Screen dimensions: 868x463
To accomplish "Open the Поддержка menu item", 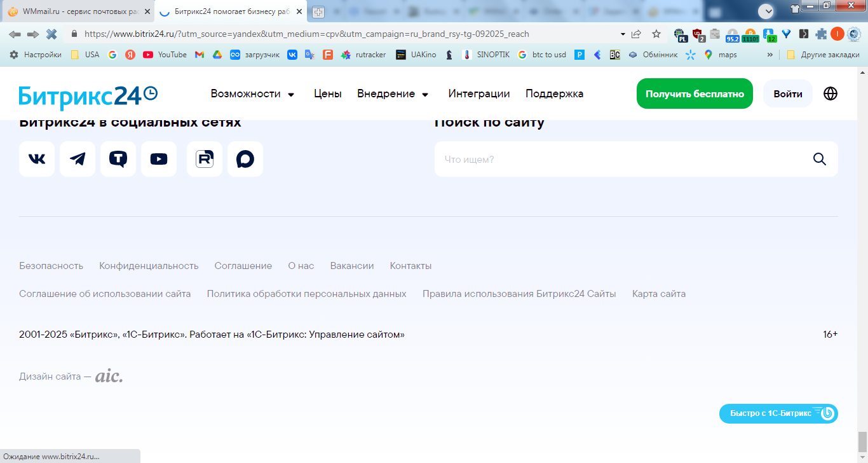I will (554, 94).
